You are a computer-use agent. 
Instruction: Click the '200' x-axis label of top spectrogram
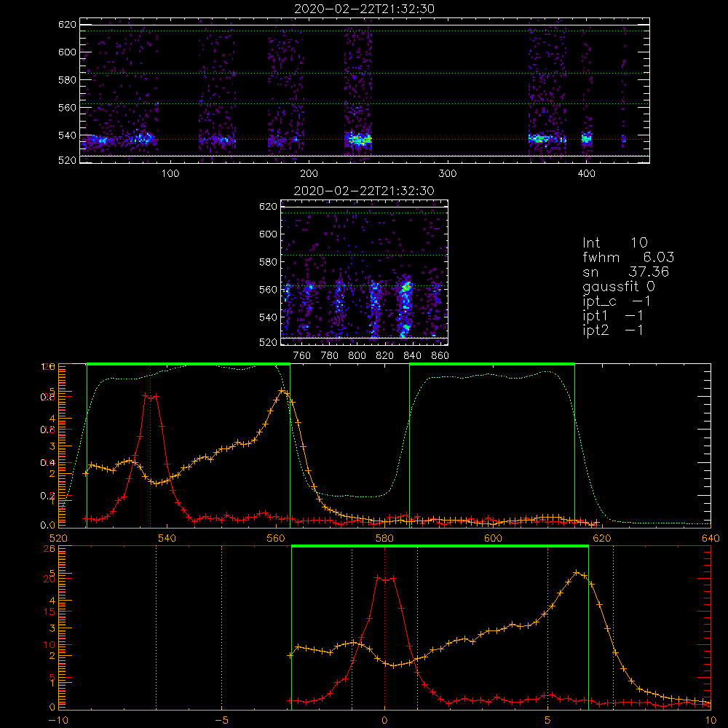point(309,174)
